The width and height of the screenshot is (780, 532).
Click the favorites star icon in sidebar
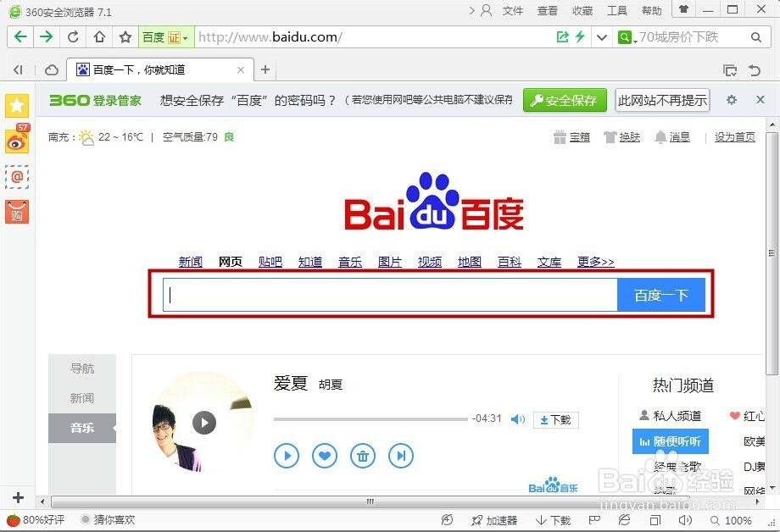click(x=16, y=106)
